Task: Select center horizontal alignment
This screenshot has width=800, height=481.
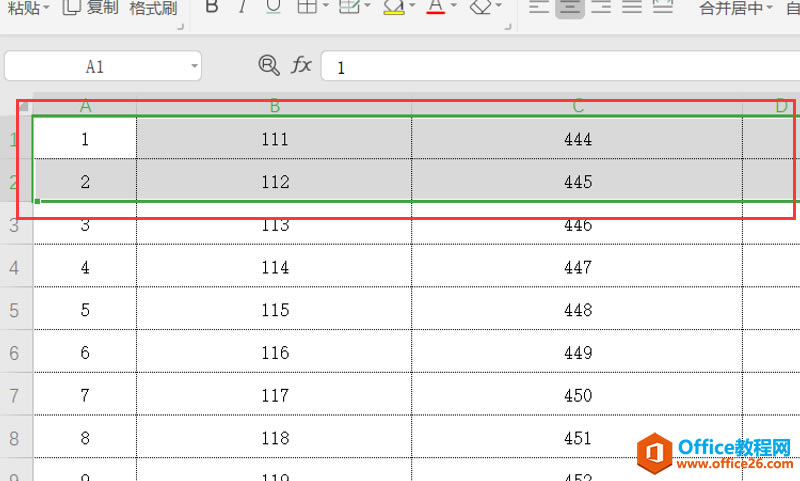Action: point(570,7)
